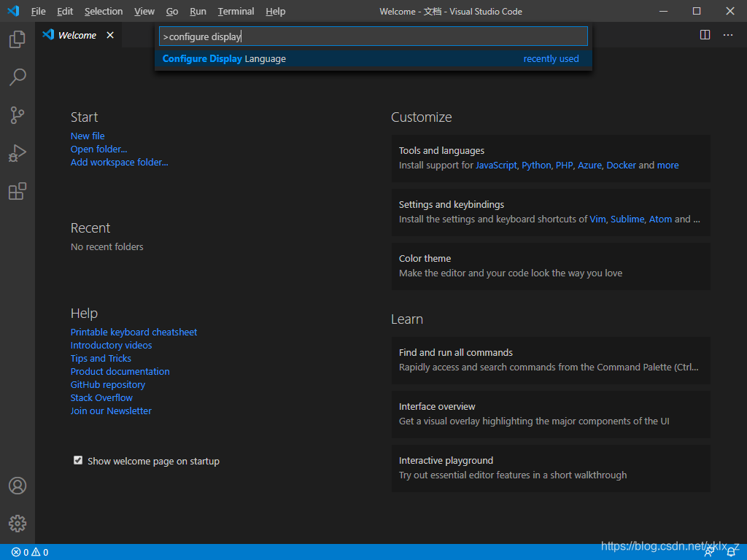The height and width of the screenshot is (560, 747).
Task: Open the Explorer view in activity bar
Action: pos(18,39)
